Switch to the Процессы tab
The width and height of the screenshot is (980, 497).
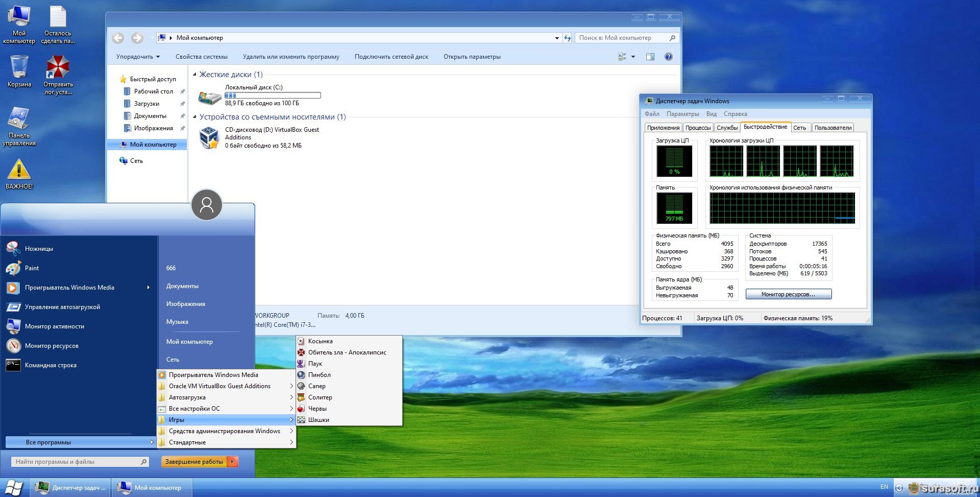(x=697, y=128)
